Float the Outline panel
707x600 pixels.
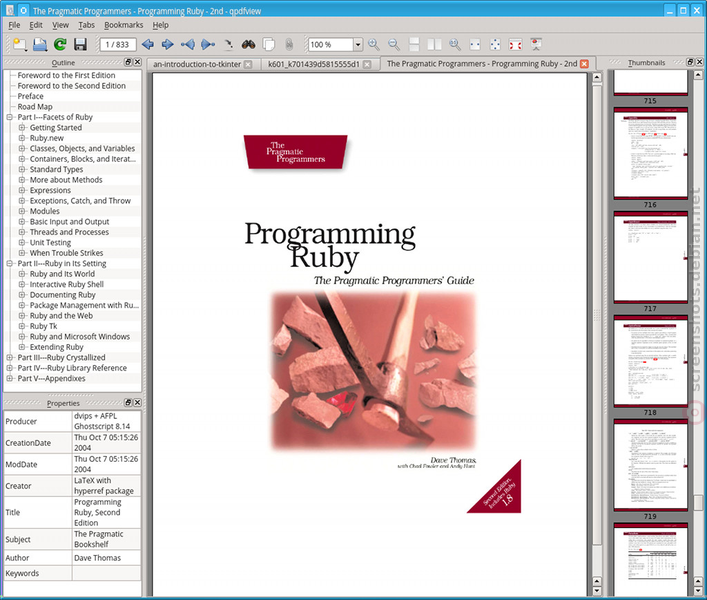click(x=128, y=62)
